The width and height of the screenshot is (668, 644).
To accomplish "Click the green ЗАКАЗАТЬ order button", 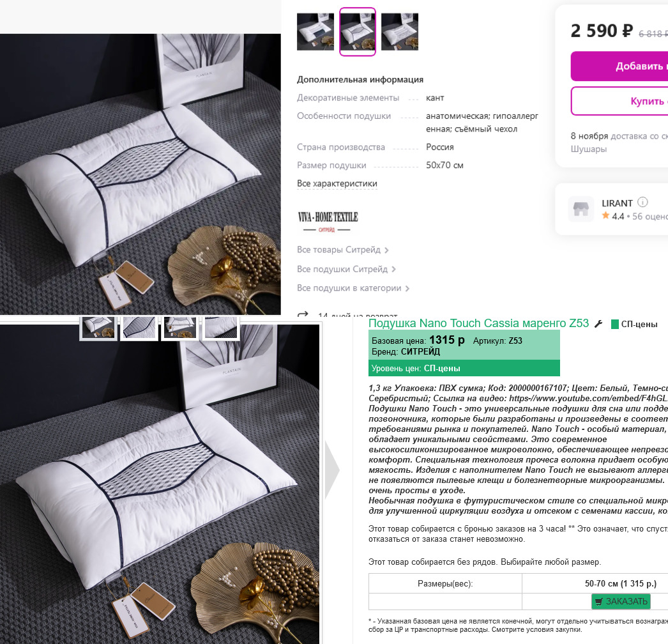I will pos(621,601).
